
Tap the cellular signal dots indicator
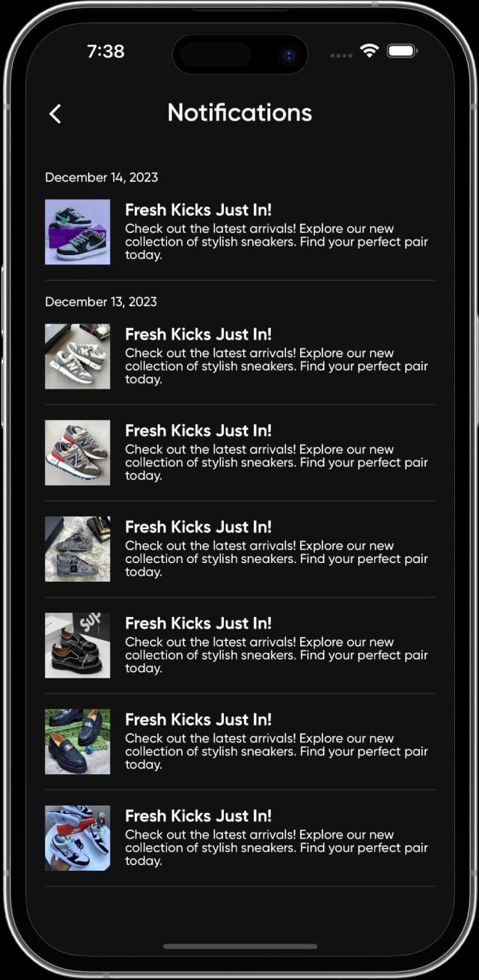341,55
